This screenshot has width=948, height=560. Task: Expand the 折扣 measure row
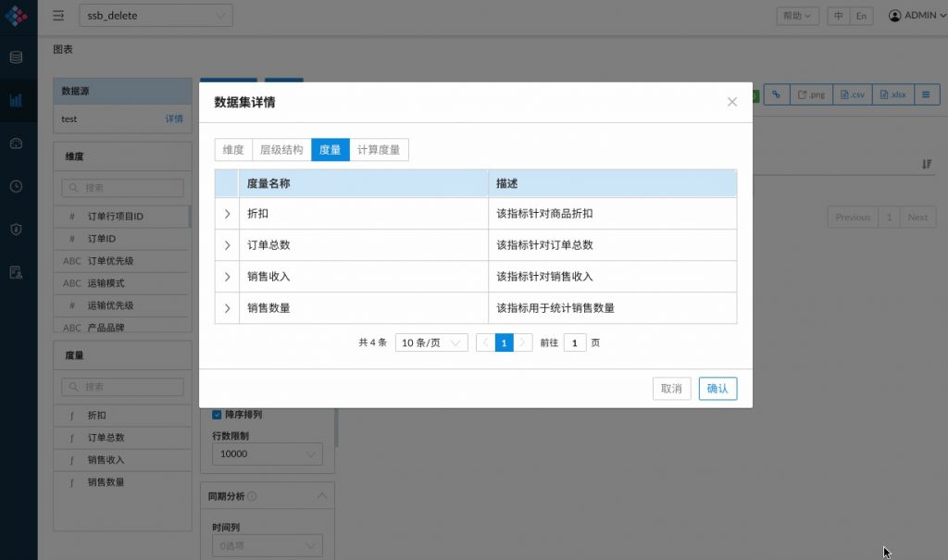227,214
